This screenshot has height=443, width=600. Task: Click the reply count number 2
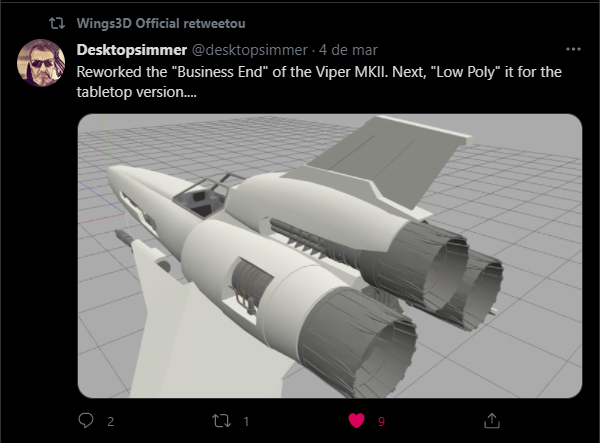coord(111,422)
